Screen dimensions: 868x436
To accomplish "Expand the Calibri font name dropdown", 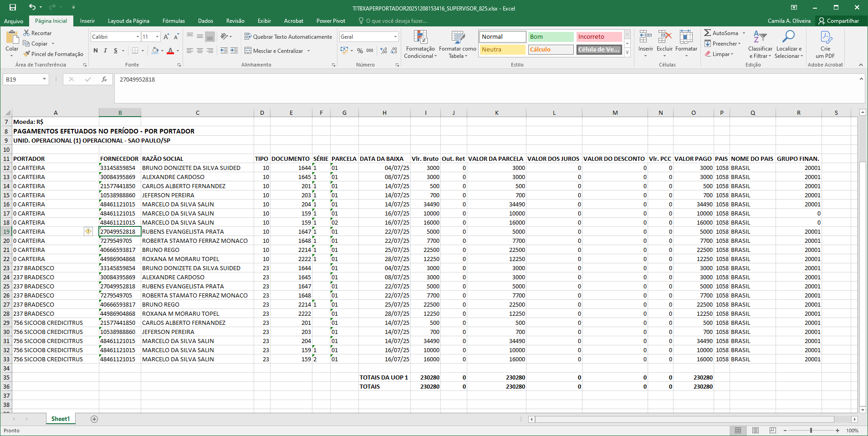I will click(138, 37).
